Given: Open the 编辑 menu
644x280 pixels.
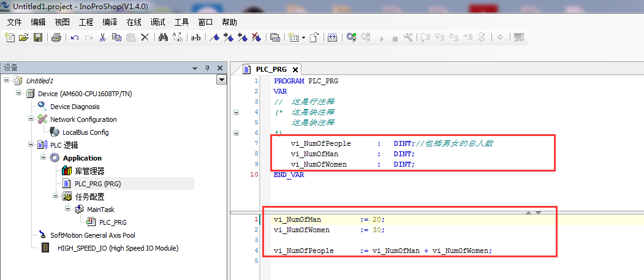Looking at the screenshot, I should (x=38, y=22).
